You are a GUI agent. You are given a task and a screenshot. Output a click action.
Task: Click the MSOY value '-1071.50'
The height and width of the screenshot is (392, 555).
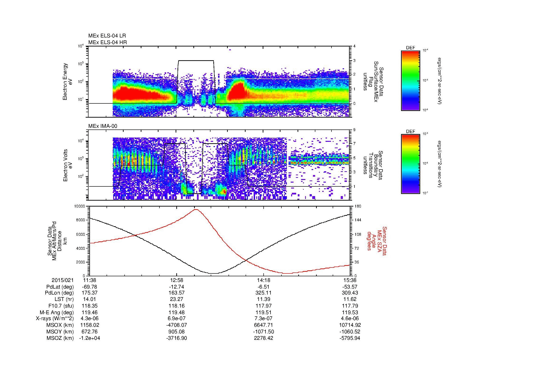(x=263, y=332)
